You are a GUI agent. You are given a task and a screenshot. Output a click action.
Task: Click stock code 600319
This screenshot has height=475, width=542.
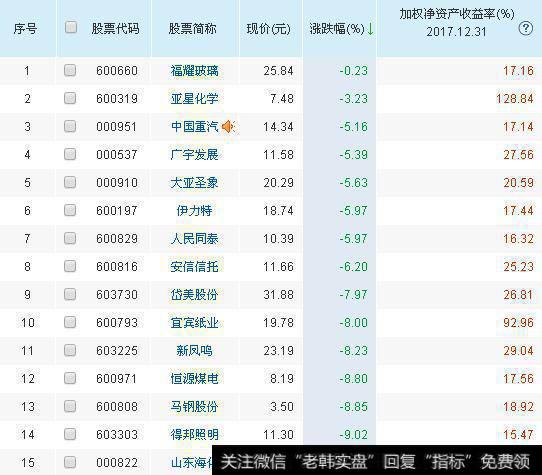click(x=117, y=99)
